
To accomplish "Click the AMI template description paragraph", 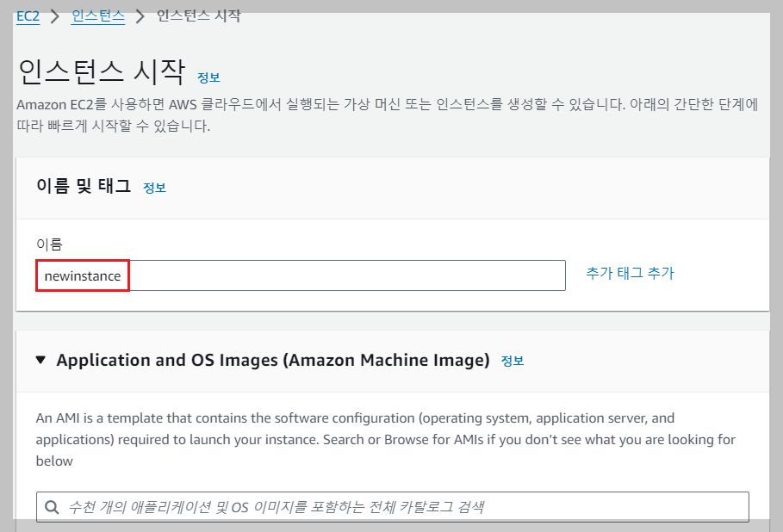I will (386, 439).
